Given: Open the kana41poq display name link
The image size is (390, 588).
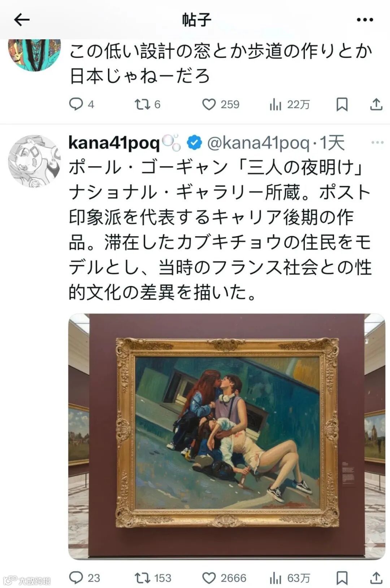Looking at the screenshot, I should tap(114, 143).
